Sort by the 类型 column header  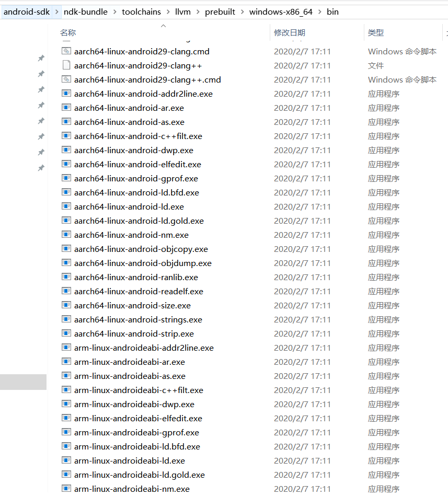[376, 32]
